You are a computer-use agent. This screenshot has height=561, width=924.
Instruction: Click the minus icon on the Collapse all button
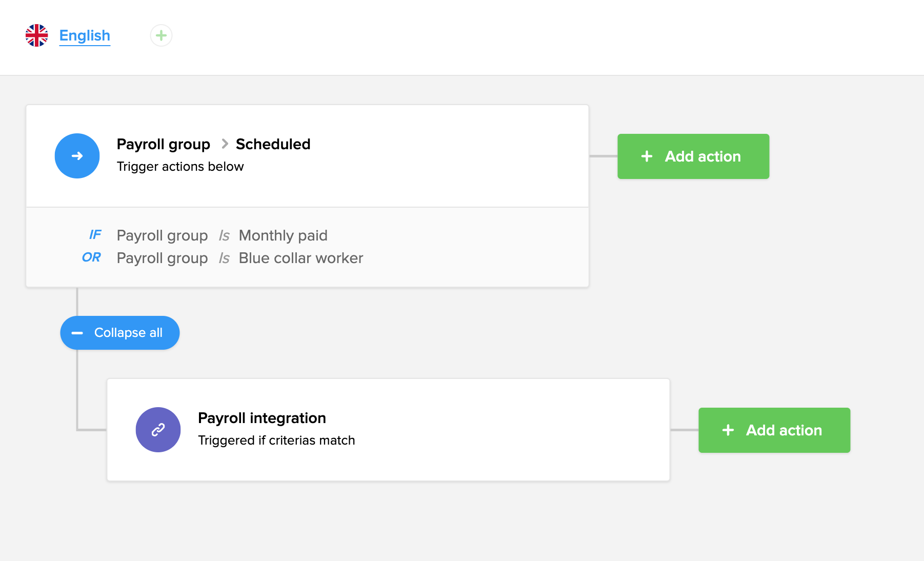pyautogui.click(x=77, y=333)
